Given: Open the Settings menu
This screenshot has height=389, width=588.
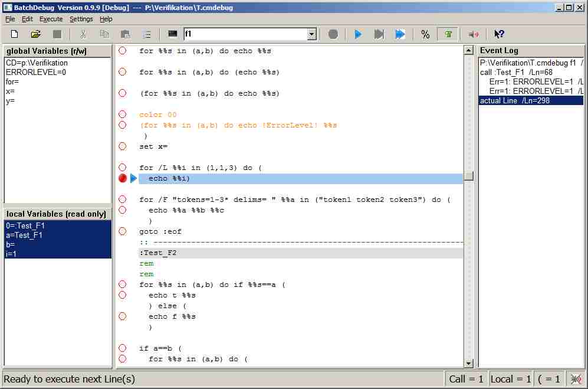Looking at the screenshot, I should pyautogui.click(x=81, y=19).
